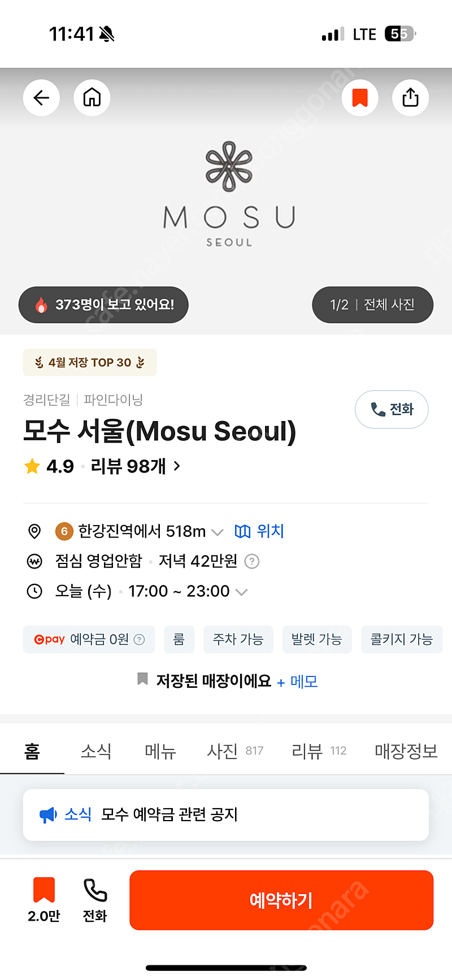Tap the 4월 저장 TOP 30 badge
The height and width of the screenshot is (980, 452).
90,362
